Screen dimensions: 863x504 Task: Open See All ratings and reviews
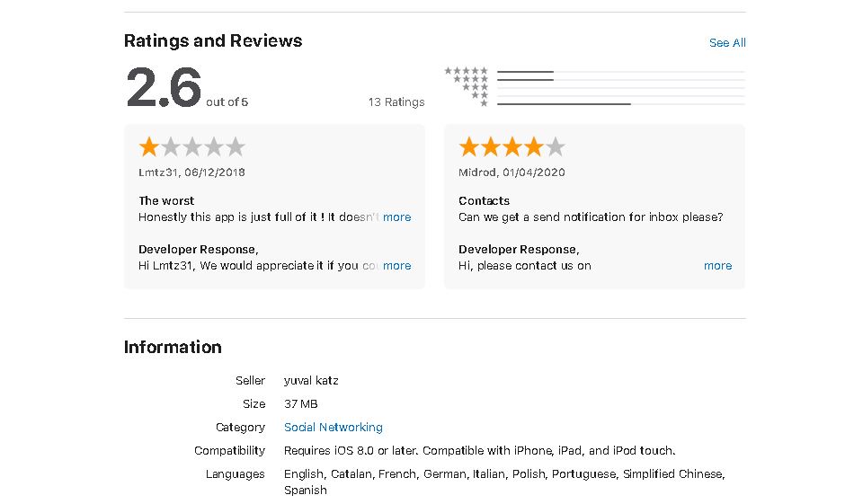coord(727,43)
